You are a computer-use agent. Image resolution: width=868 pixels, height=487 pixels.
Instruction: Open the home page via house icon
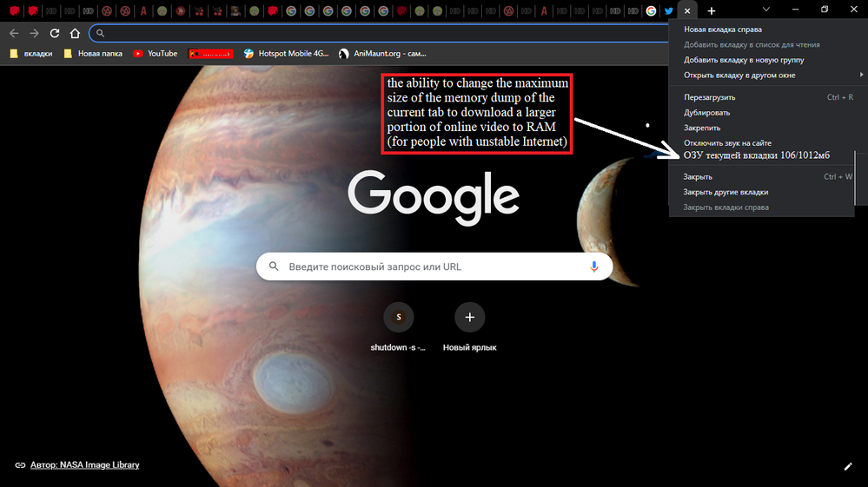(75, 33)
